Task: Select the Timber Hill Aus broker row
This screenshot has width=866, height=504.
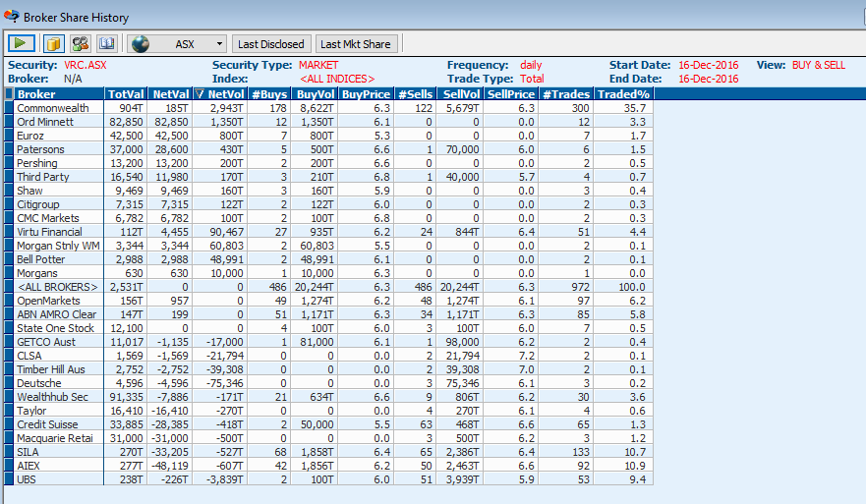Action: (329, 369)
